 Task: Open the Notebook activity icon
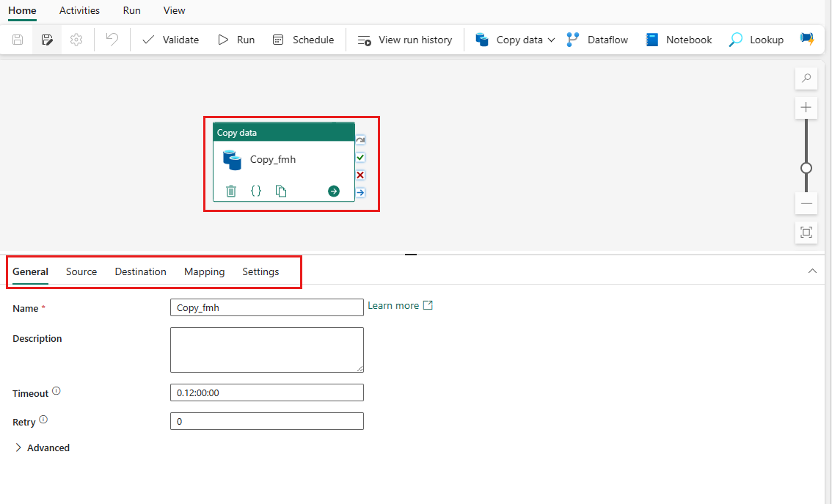click(652, 40)
